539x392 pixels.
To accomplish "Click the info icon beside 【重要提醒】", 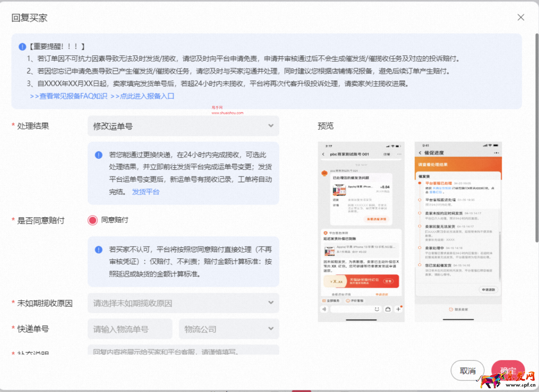I will point(22,46).
